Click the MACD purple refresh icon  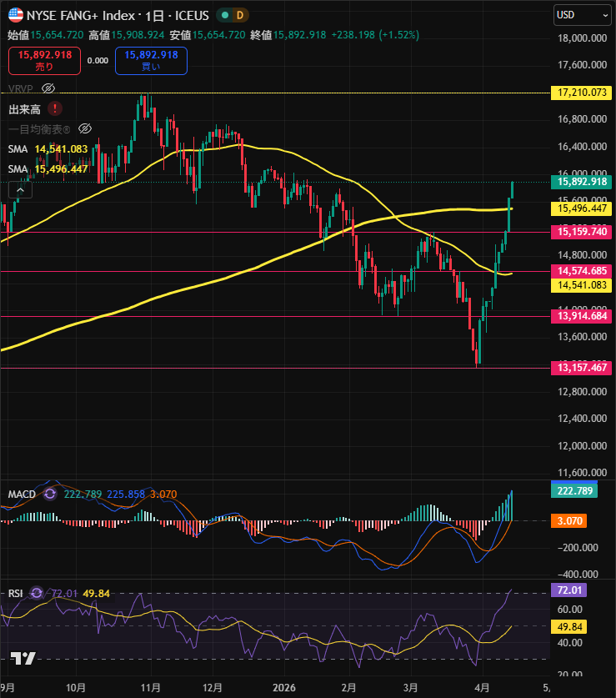point(49,495)
